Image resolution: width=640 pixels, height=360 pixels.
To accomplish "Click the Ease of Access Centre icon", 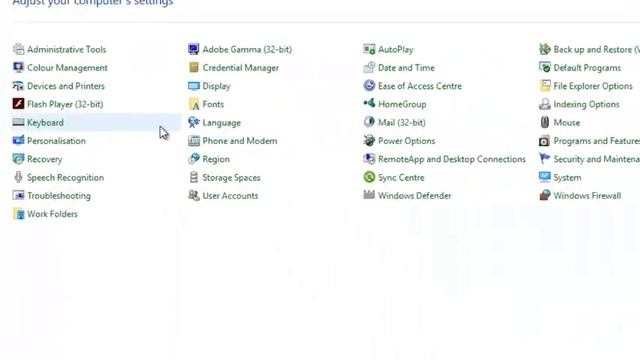I will (x=369, y=86).
